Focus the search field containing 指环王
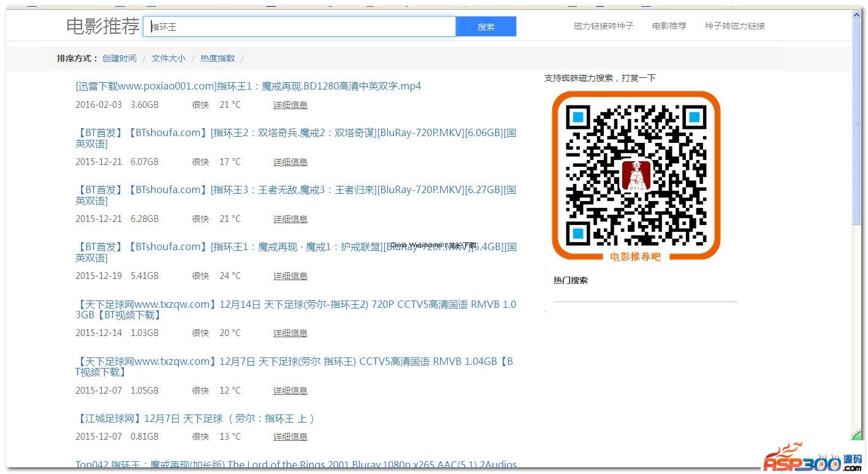The image size is (868, 474). tap(299, 26)
